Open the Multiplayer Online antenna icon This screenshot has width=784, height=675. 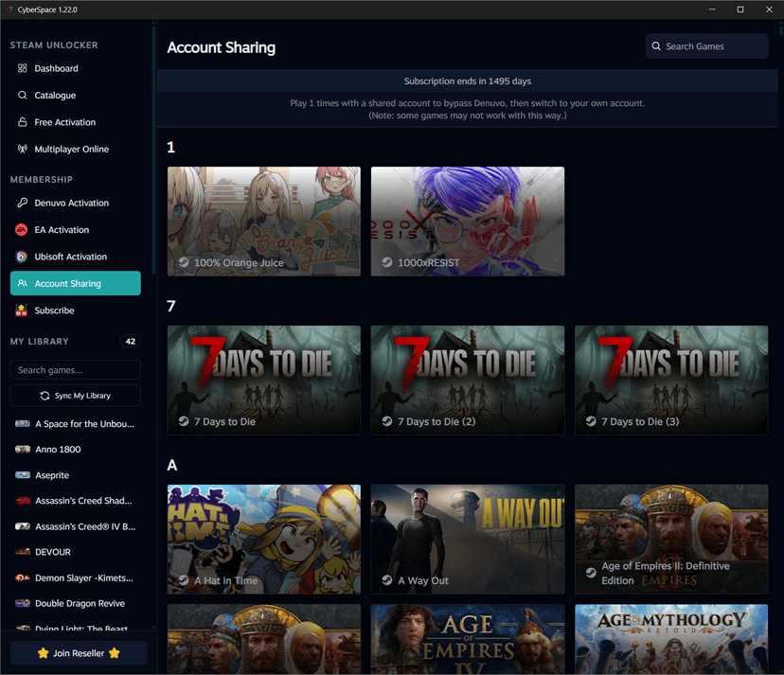pos(23,150)
